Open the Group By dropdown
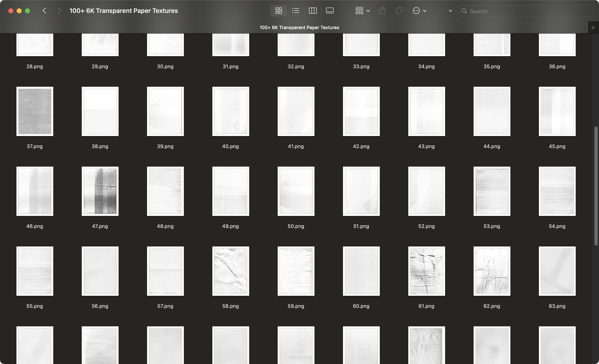Screen dimensions: 599x364 coord(362,11)
